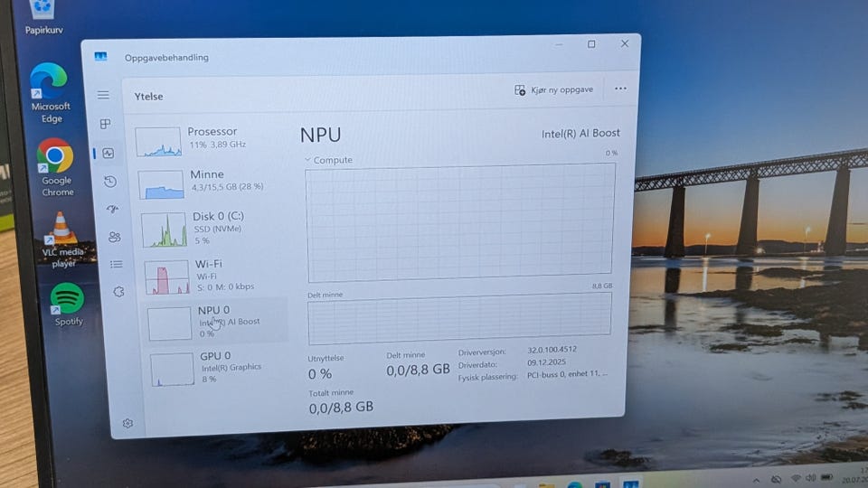Click Kjør ny oppgave button
The height and width of the screenshot is (488, 868).
[x=554, y=89]
